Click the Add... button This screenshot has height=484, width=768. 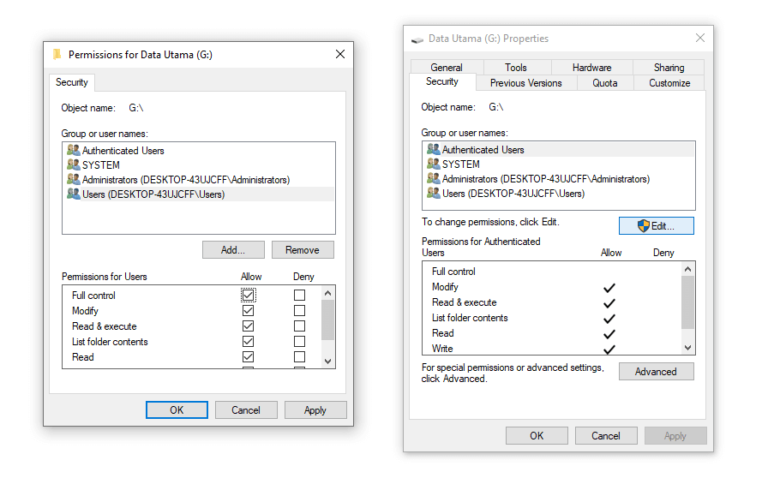233,250
